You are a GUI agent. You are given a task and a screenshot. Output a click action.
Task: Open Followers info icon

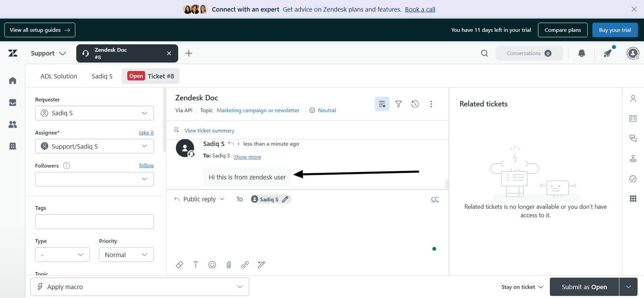coord(66,166)
